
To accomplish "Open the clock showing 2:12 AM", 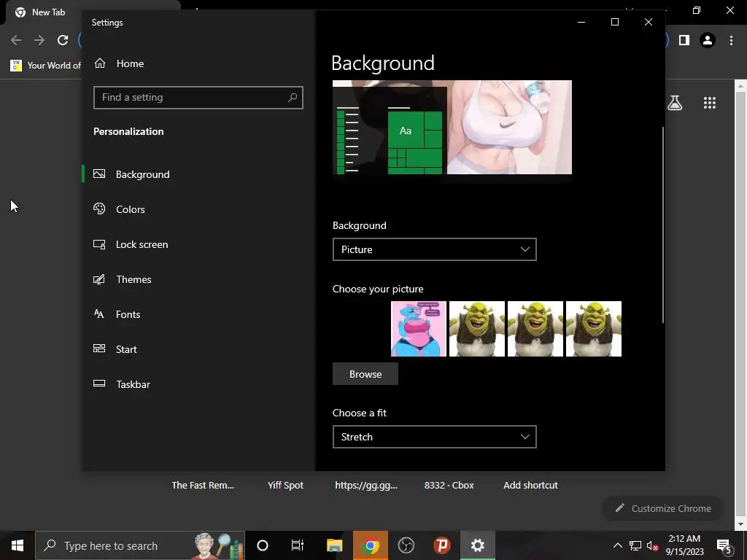I will pyautogui.click(x=684, y=545).
